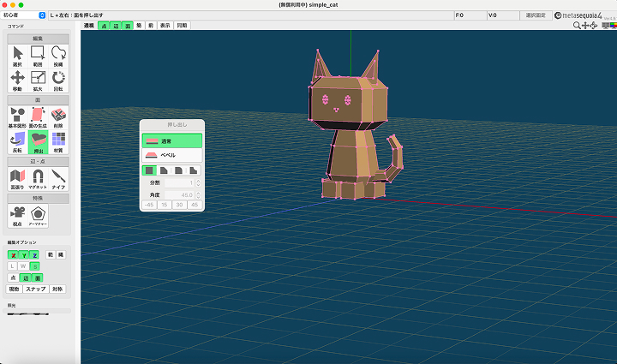This screenshot has height=364, width=617.
Task: Click the 前 front button in viewport header
Action: pos(151,26)
